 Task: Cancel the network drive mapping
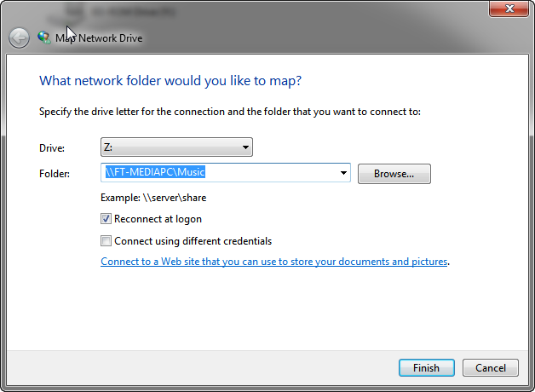(490, 368)
